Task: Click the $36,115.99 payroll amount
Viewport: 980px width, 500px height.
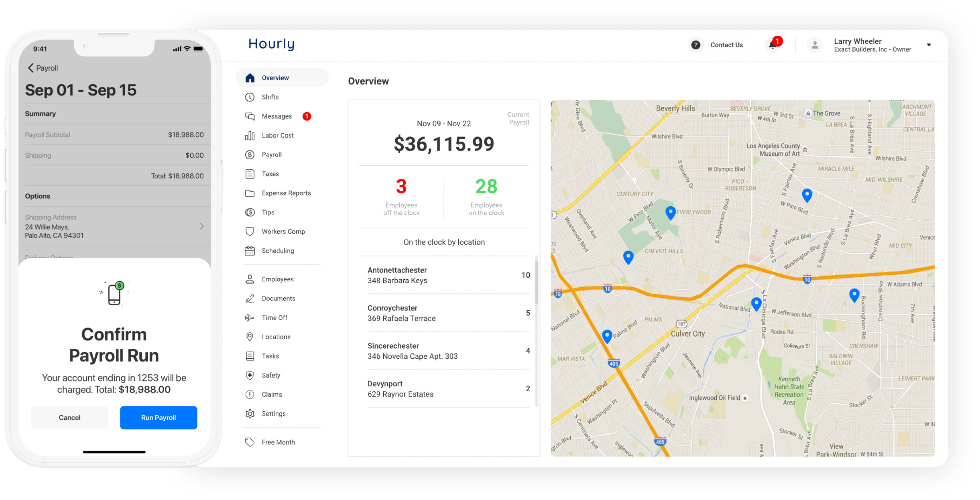Action: pos(444,144)
